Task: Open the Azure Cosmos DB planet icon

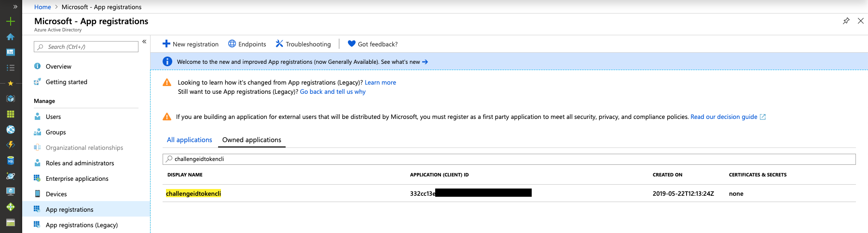Action: coord(11,176)
